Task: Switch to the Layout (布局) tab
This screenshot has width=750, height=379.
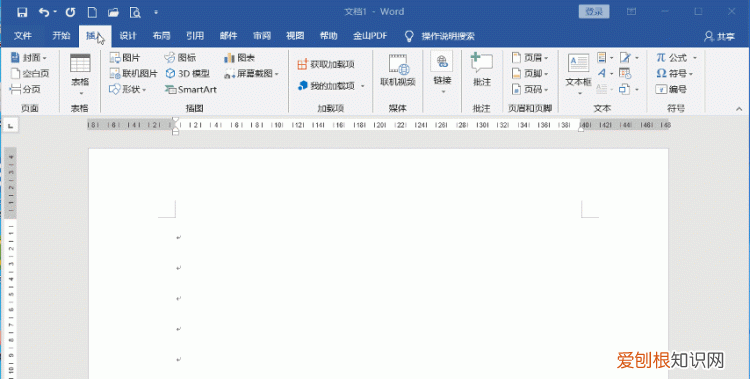Action: coord(161,36)
